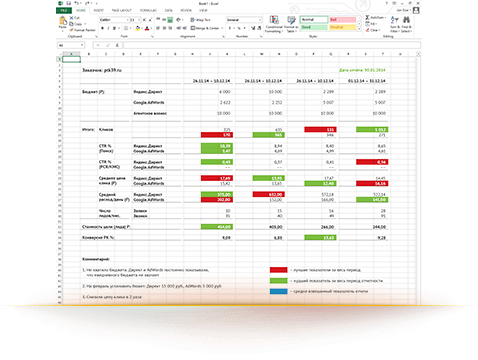Switch to the DATA tab
The height and width of the screenshot is (360, 478).
(169, 10)
